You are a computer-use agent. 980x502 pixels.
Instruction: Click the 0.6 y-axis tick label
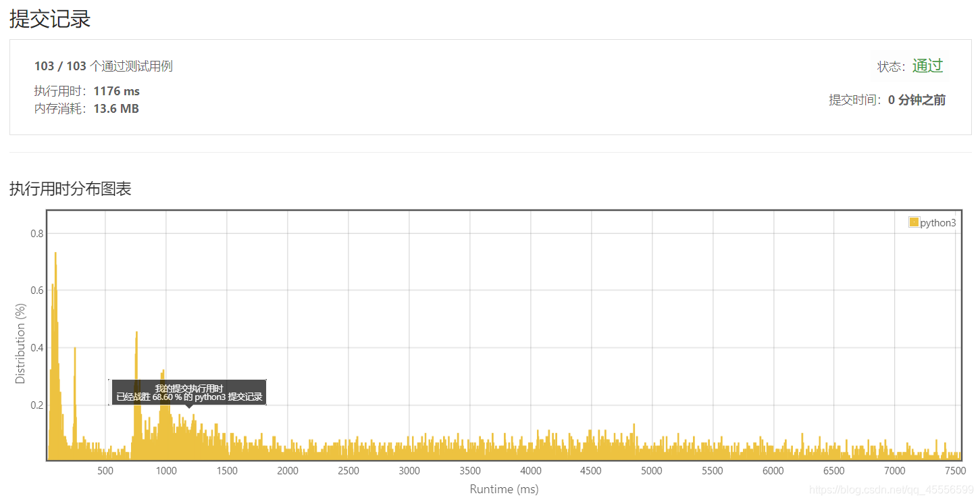(x=36, y=291)
